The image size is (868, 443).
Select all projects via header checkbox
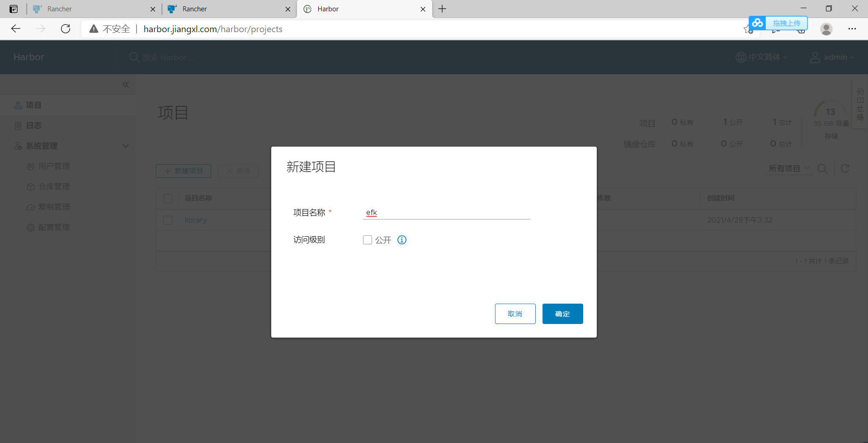168,199
